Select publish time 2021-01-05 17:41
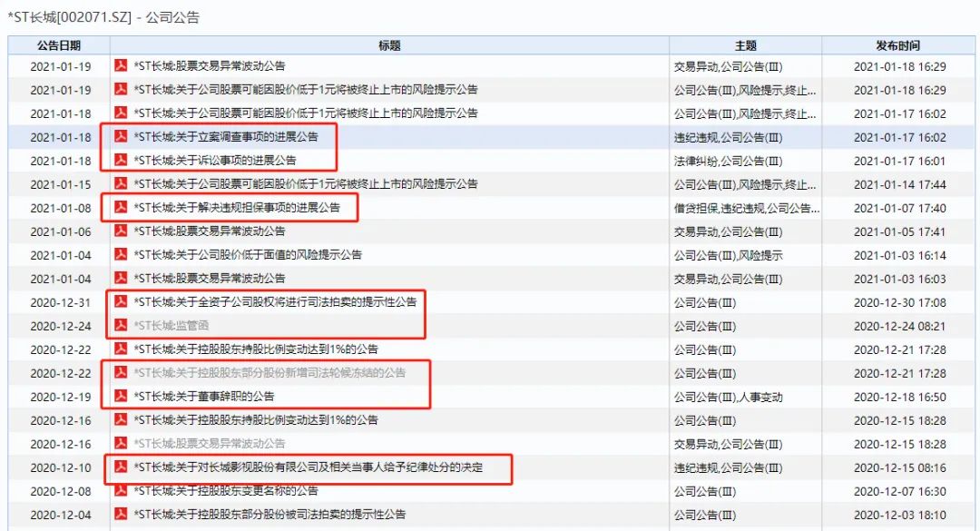 [900, 231]
